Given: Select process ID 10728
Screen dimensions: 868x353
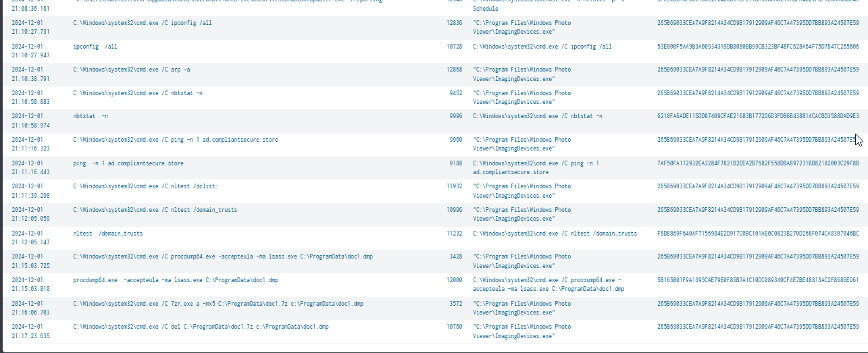Looking at the screenshot, I should (x=454, y=47).
